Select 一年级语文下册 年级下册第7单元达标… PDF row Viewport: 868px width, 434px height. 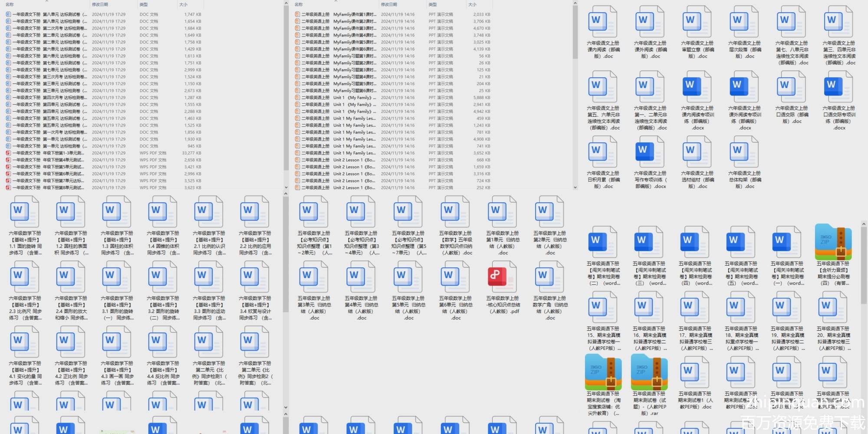103,181
